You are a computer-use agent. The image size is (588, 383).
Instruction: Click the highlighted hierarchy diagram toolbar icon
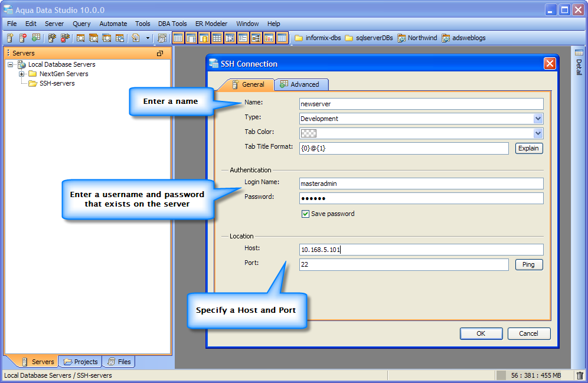click(x=256, y=38)
